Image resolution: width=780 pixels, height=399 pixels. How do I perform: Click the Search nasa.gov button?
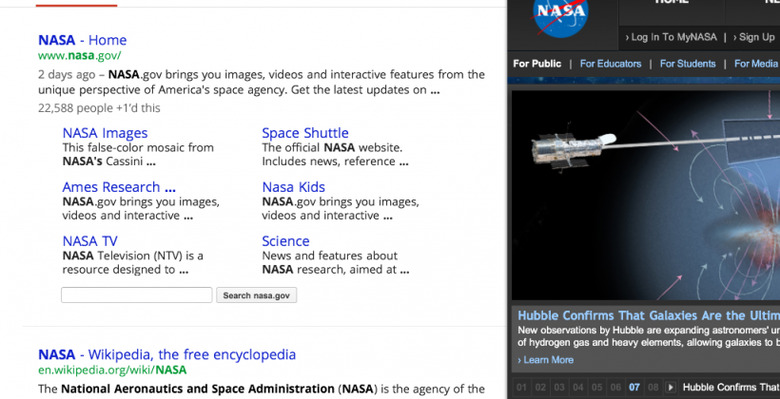256,295
